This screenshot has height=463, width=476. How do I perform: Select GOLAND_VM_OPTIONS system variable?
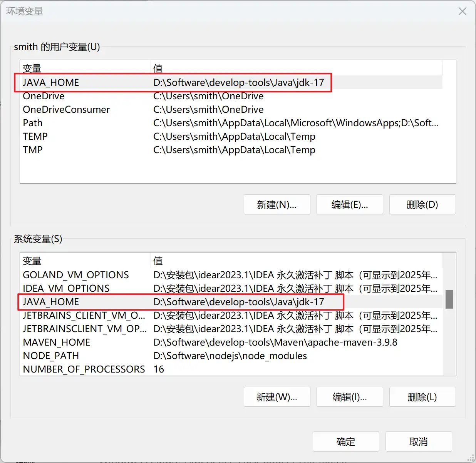click(231, 275)
